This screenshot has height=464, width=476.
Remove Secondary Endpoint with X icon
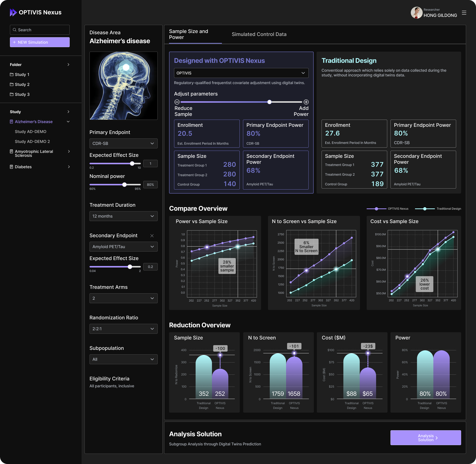coord(152,236)
